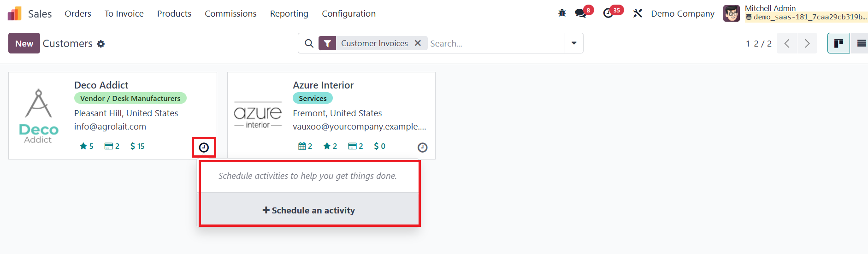This screenshot has height=254, width=868.
Task: Open the Reporting menu
Action: tap(289, 14)
